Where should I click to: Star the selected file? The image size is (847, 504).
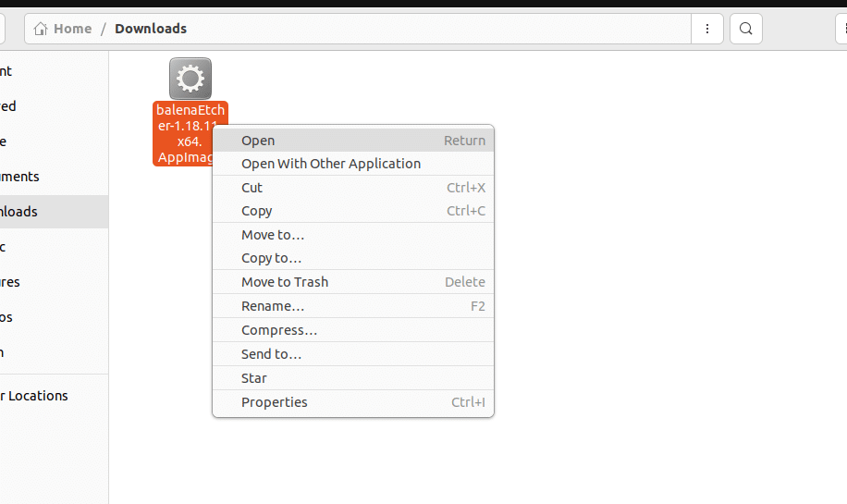point(353,378)
